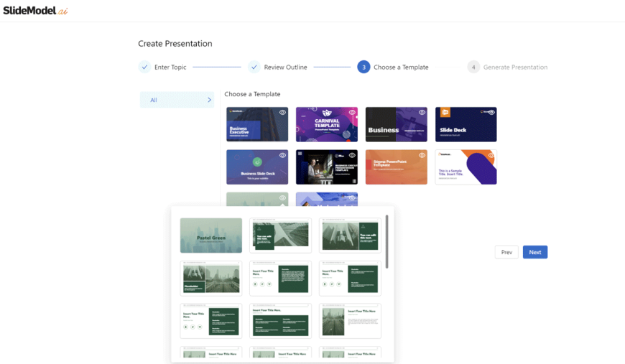Click eye icon on Carnival Template

352,113
